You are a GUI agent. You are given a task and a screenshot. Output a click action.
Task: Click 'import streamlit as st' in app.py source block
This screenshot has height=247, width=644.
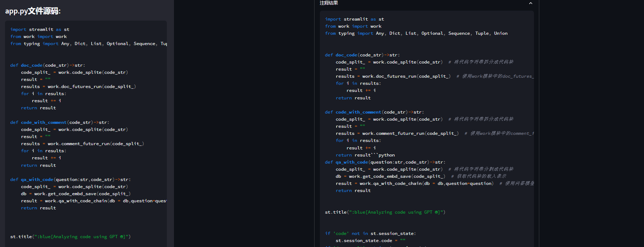click(40, 29)
